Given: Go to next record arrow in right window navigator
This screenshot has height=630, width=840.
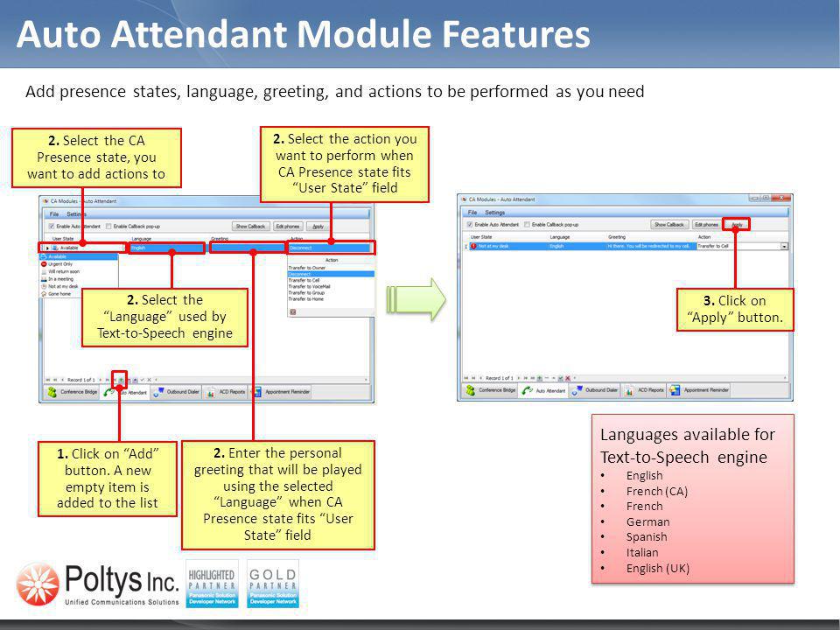Looking at the screenshot, I should point(519,378).
